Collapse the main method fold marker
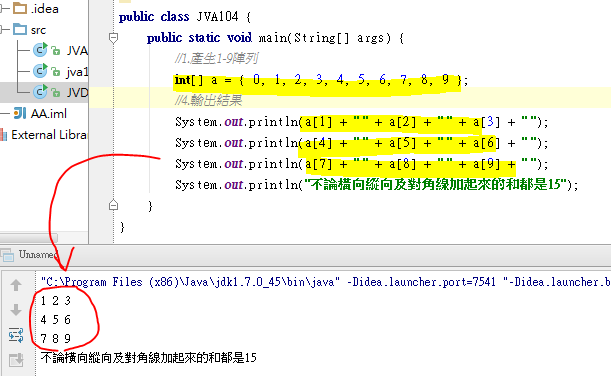This screenshot has width=611, height=376. [x=113, y=38]
